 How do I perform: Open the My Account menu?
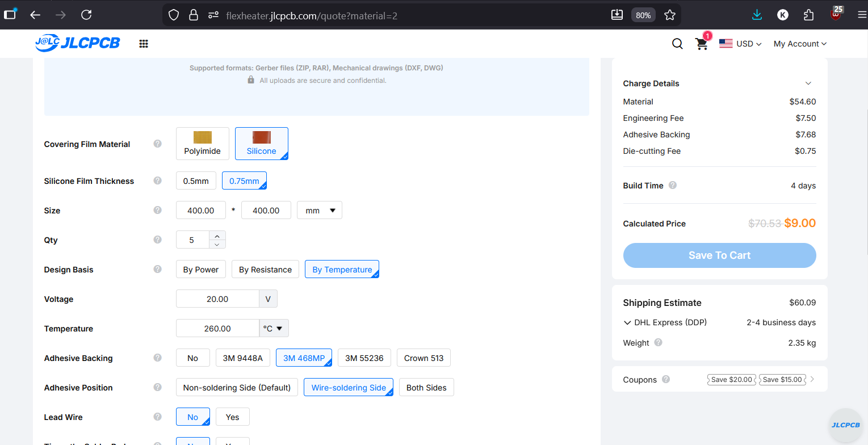[800, 44]
